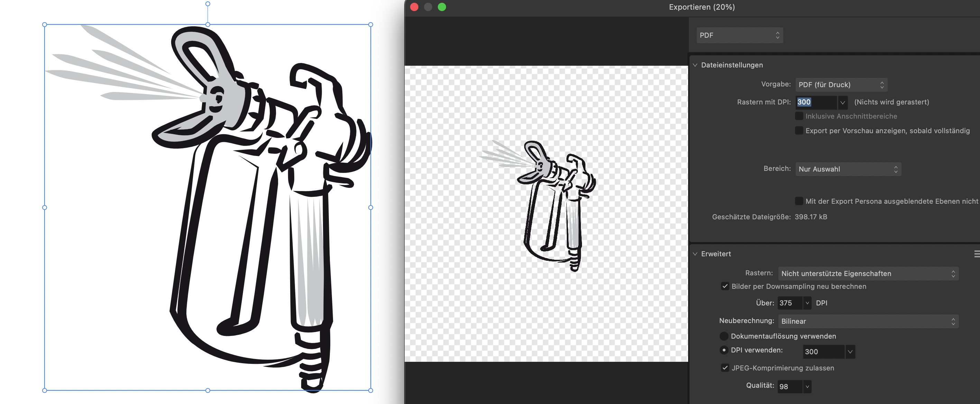Open the Über DPI dropdown arrow
The image size is (980, 404).
click(807, 303)
